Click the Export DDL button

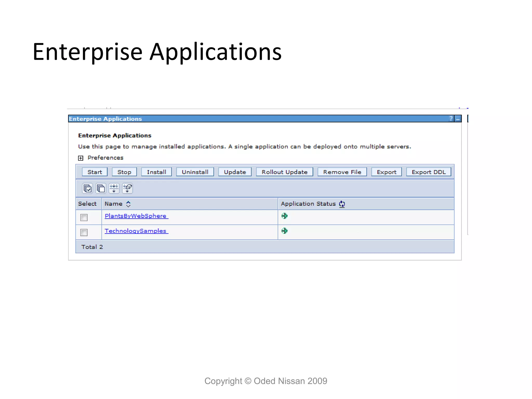(x=429, y=172)
